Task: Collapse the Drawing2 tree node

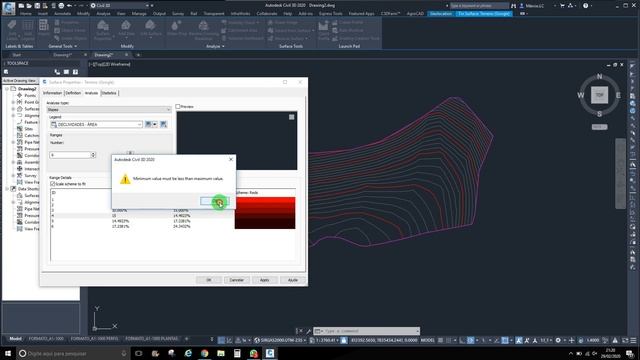Action: (7, 89)
